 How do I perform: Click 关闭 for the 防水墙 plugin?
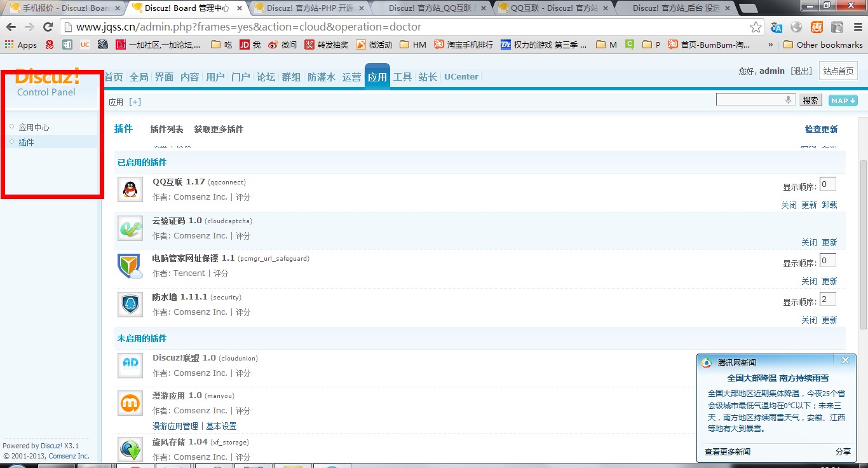pos(809,320)
